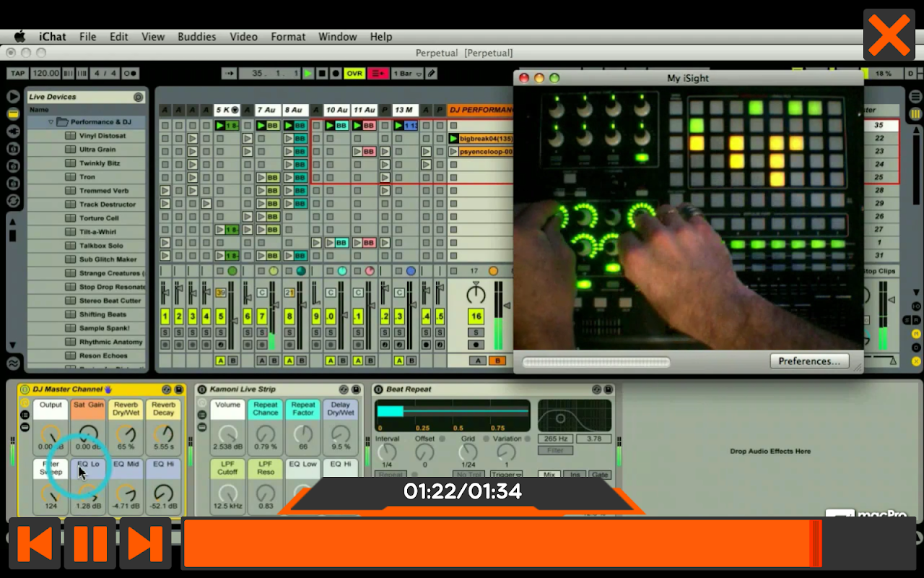Open the Plug-in Devices browser icon

13,131
